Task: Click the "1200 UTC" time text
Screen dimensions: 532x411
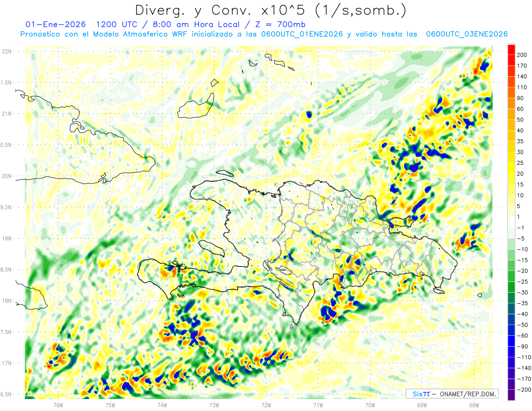Action: [x=117, y=24]
